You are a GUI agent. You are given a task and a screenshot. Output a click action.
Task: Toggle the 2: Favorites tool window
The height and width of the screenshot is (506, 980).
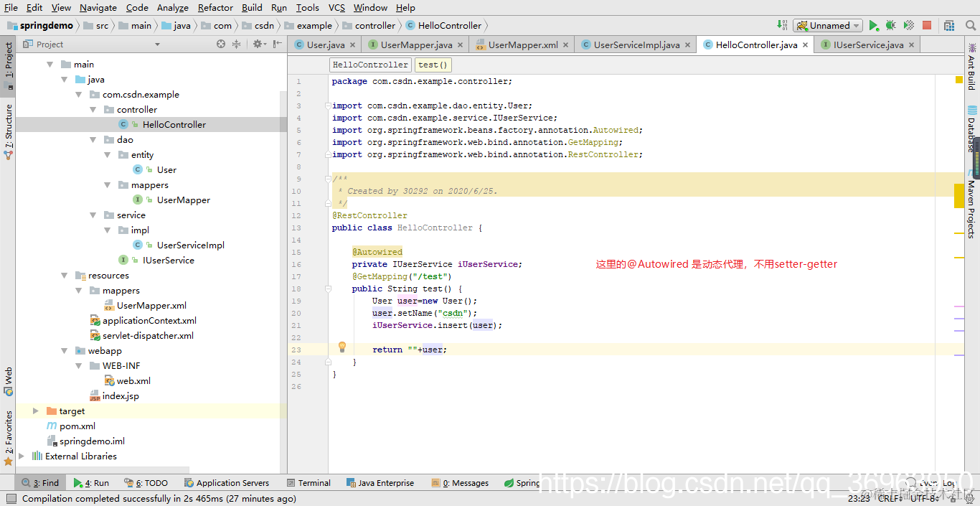8,438
